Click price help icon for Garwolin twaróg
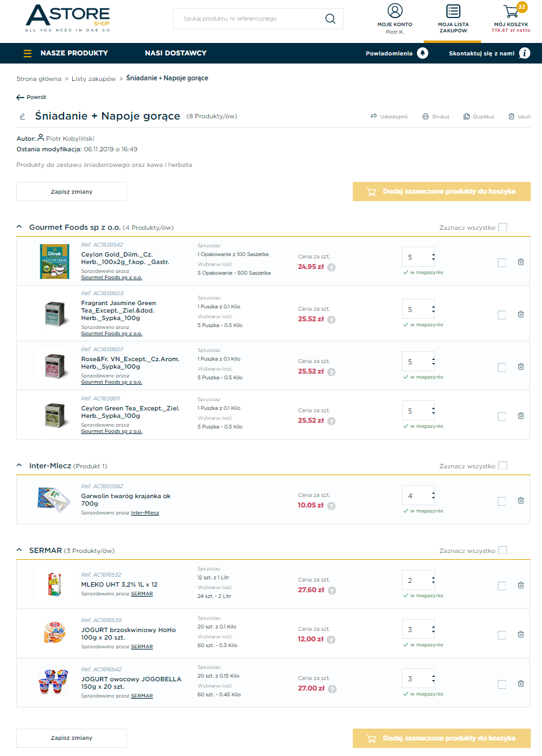 pyautogui.click(x=332, y=506)
